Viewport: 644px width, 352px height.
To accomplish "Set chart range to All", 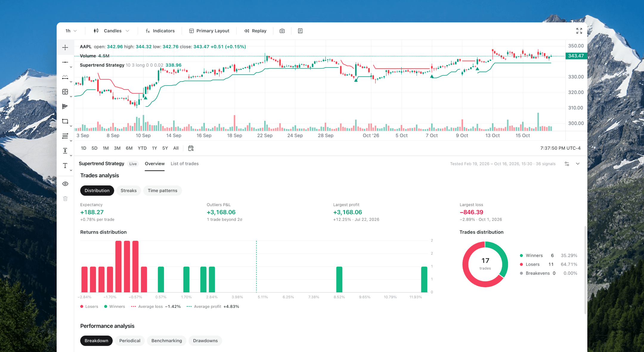I will click(x=176, y=148).
